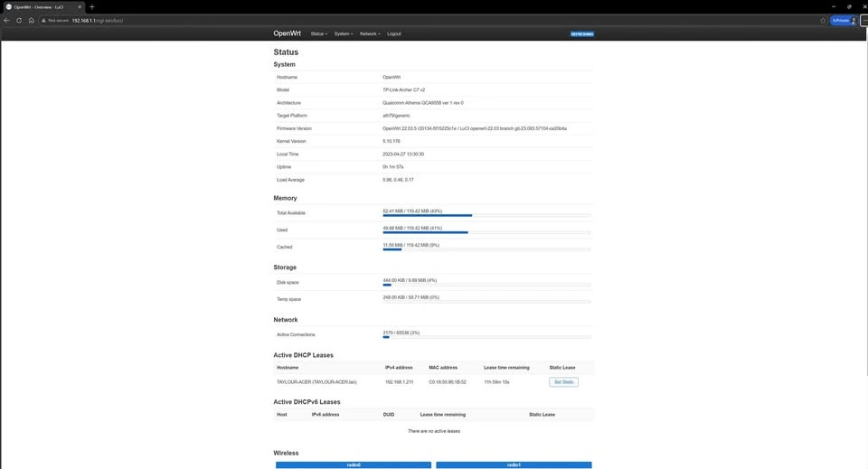The image size is (868, 469).
Task: Click the ath79/generic target platform value
Action: click(396, 116)
